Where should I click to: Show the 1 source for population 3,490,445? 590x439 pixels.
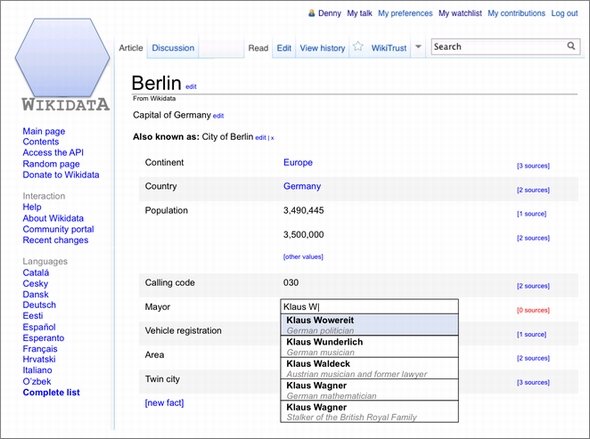531,214
